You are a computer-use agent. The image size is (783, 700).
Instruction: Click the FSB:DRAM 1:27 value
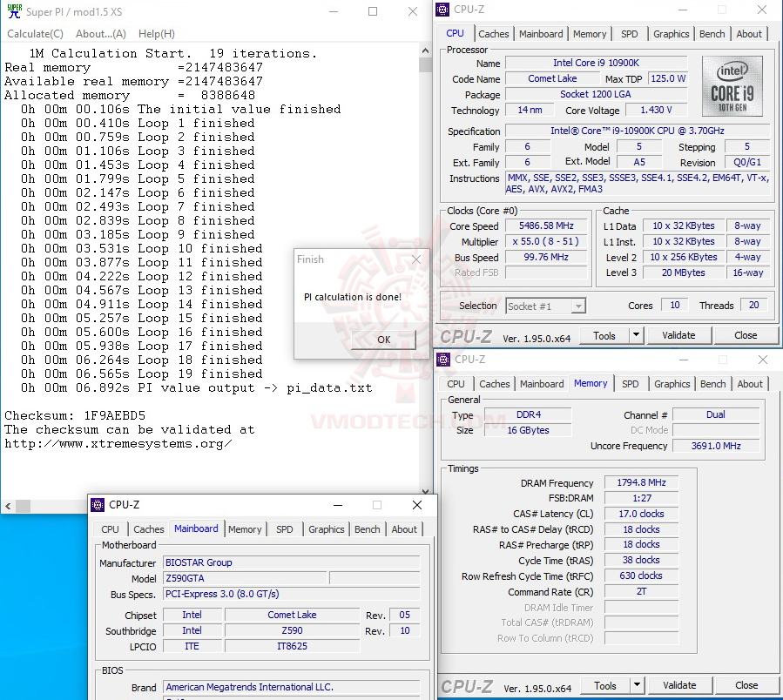pyautogui.click(x=641, y=498)
